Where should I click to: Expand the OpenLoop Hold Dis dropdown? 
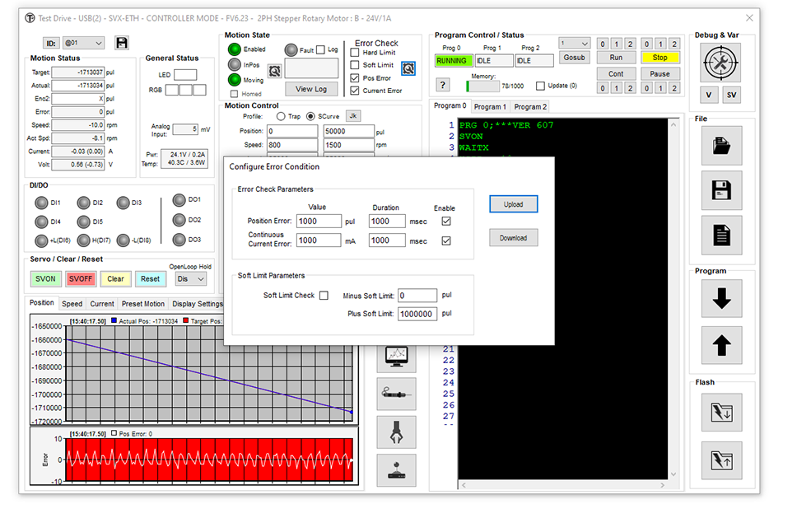(x=190, y=279)
